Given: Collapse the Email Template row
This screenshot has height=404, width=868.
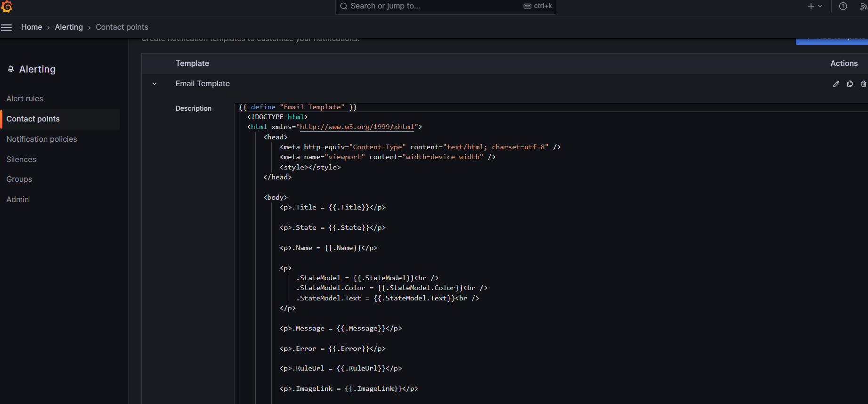Looking at the screenshot, I should tap(154, 84).
